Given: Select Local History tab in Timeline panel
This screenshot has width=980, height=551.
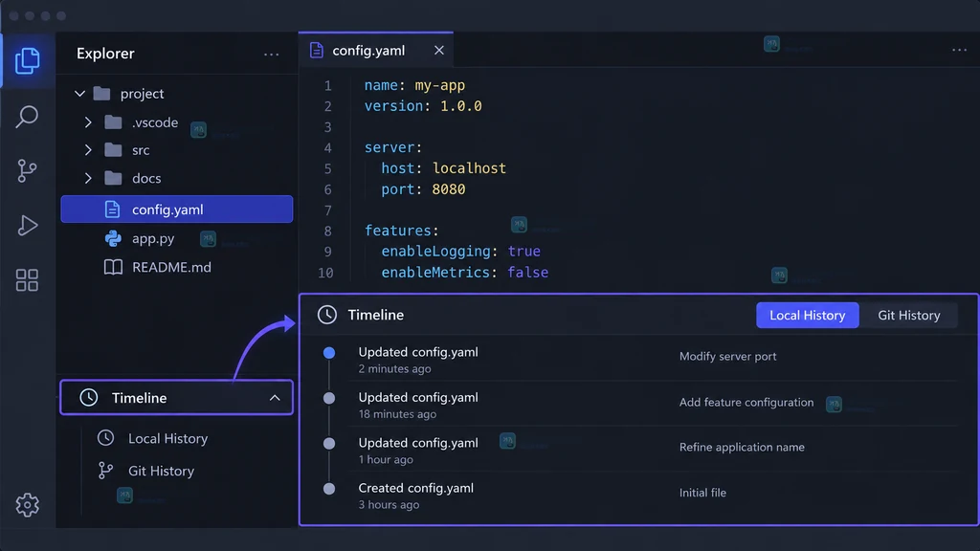Looking at the screenshot, I should click(807, 315).
